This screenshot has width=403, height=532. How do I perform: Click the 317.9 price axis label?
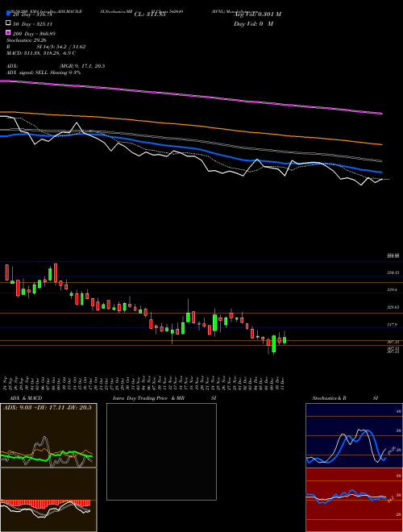[393, 325]
